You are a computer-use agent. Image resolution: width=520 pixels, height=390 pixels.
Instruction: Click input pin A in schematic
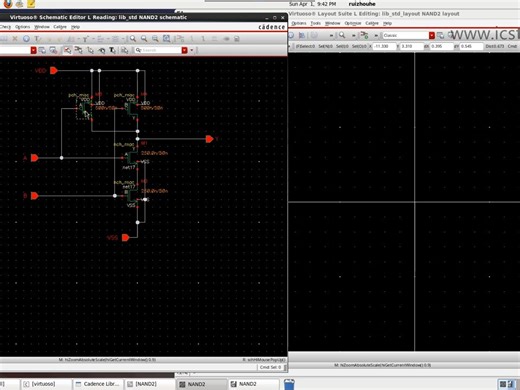tap(35, 158)
